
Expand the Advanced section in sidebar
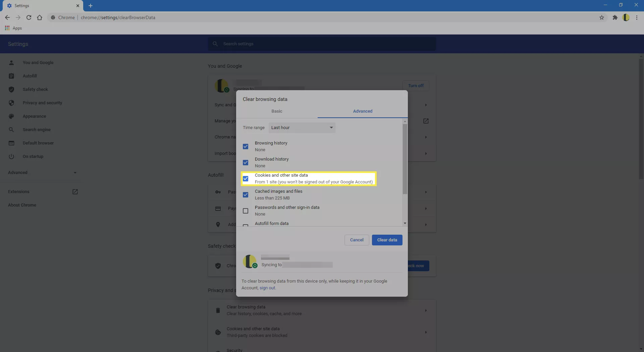coord(42,173)
